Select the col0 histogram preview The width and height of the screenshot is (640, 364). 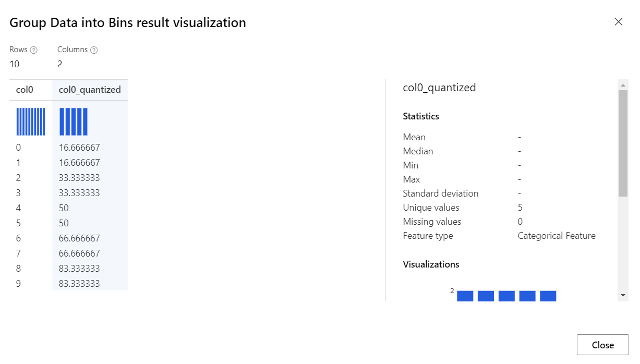pos(30,120)
